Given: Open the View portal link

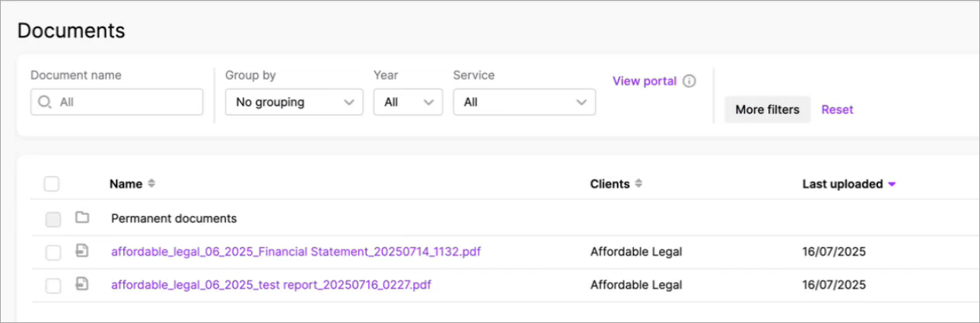Looking at the screenshot, I should click(644, 81).
